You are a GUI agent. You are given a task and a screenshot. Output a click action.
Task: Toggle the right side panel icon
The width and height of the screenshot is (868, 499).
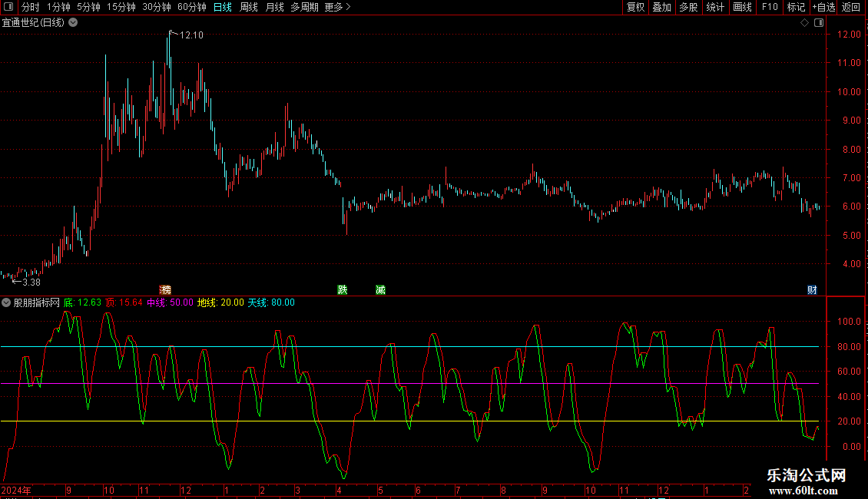(819, 23)
